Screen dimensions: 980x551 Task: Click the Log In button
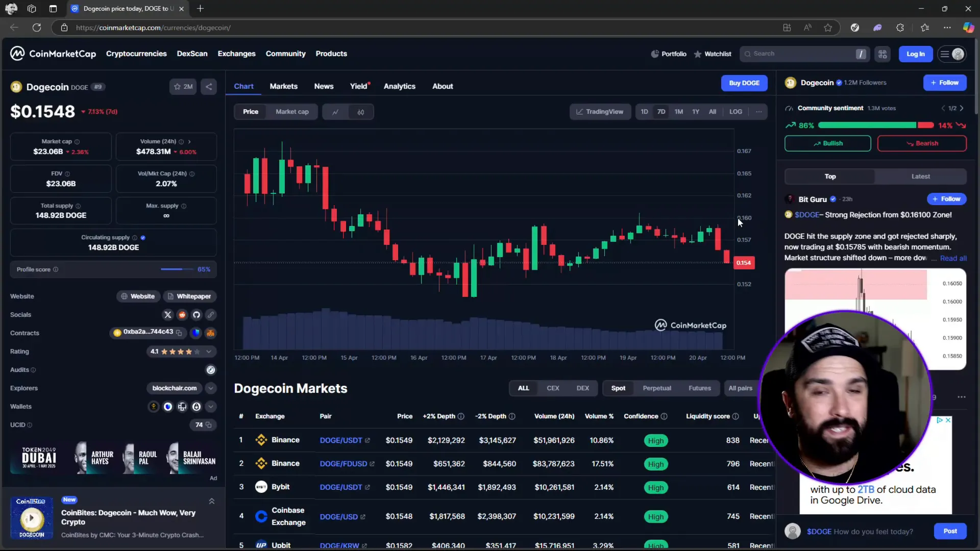(x=916, y=54)
